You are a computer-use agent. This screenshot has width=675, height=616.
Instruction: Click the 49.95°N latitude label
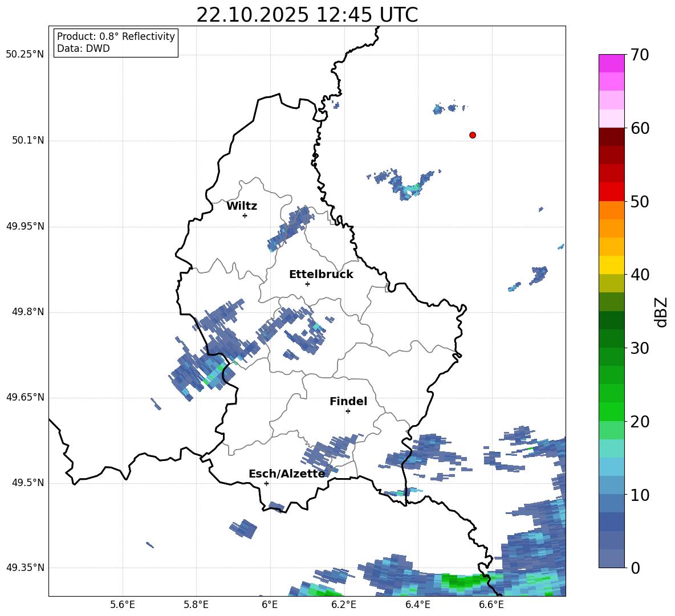tap(25, 226)
